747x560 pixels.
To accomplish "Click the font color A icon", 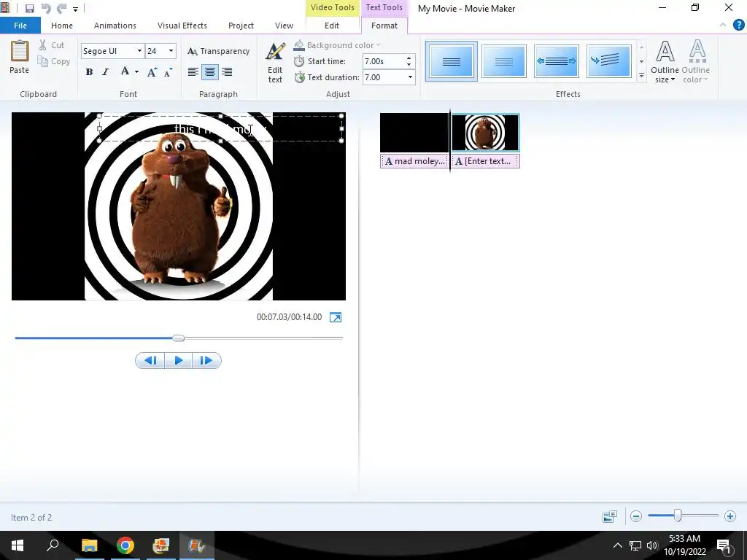I will (125, 71).
